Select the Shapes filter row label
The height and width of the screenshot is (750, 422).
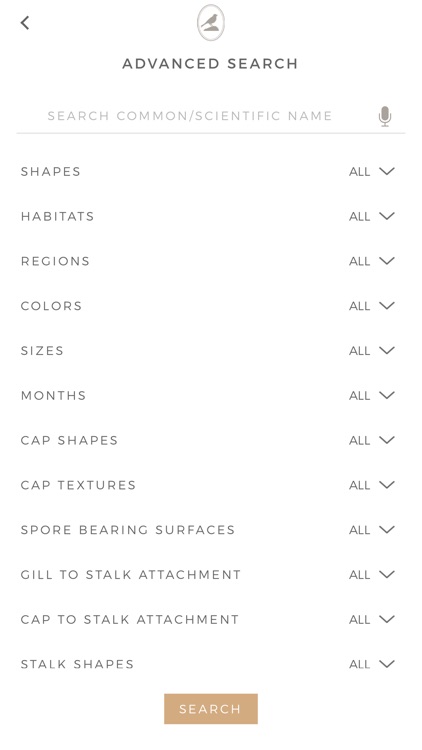click(x=51, y=172)
